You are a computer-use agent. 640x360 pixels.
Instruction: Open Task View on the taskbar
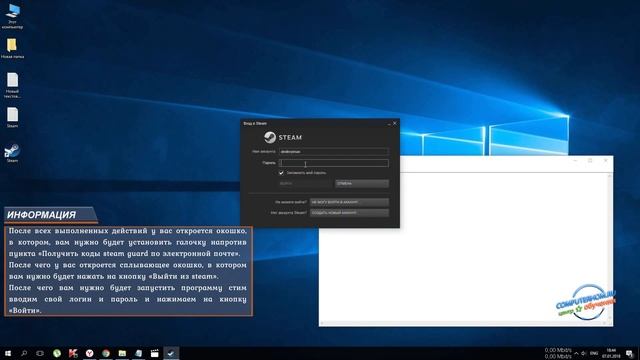point(40,353)
